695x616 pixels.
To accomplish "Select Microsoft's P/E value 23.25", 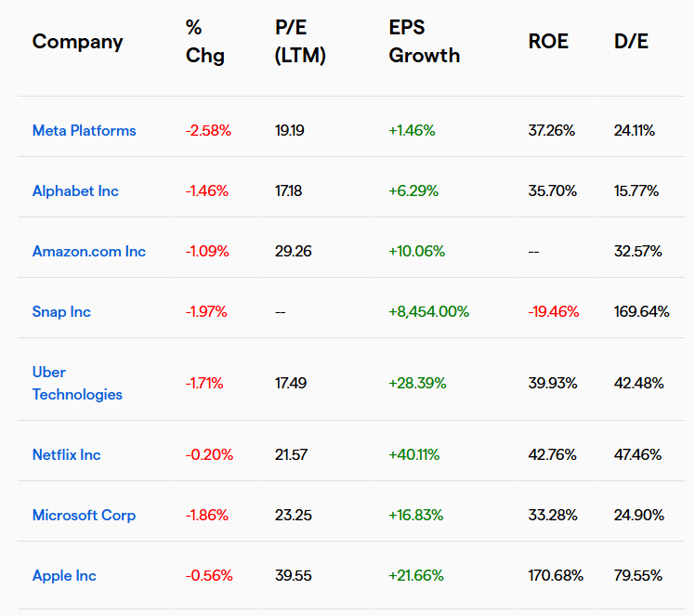I will pyautogui.click(x=294, y=515).
